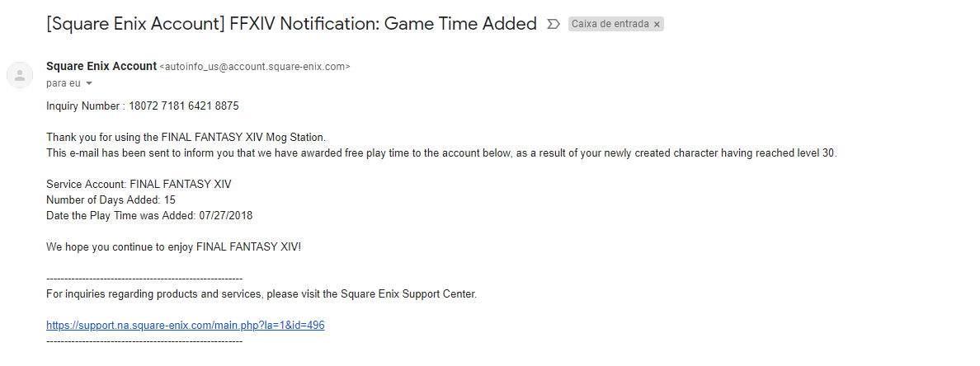Image resolution: width=980 pixels, height=366 pixels.
Task: Open the support.na.square-enix.com link
Action: (x=186, y=325)
